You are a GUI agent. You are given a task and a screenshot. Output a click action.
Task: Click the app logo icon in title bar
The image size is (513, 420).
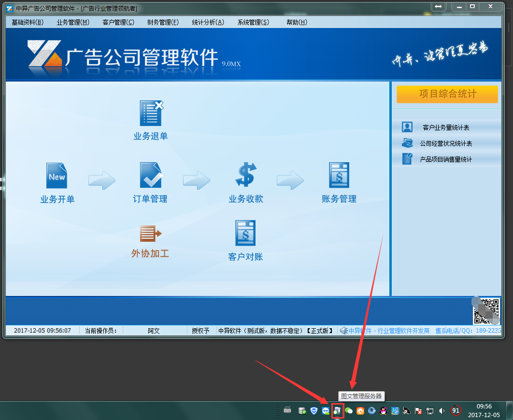point(10,8)
